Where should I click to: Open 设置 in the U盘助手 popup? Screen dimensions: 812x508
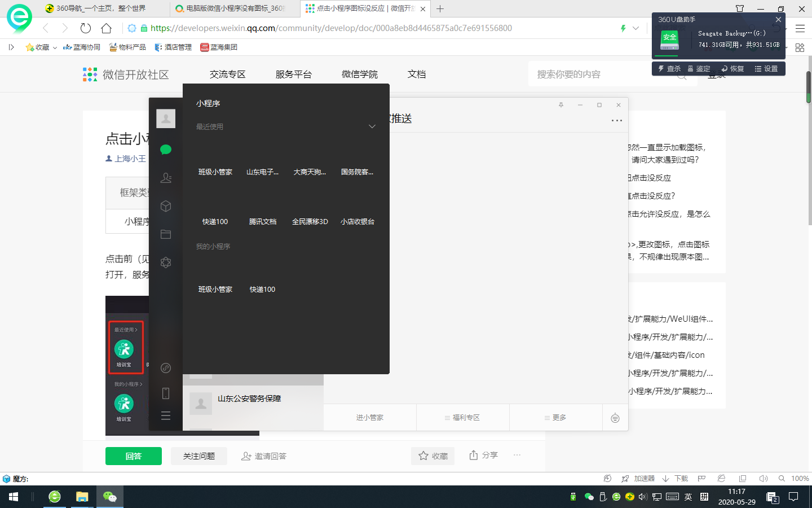766,69
